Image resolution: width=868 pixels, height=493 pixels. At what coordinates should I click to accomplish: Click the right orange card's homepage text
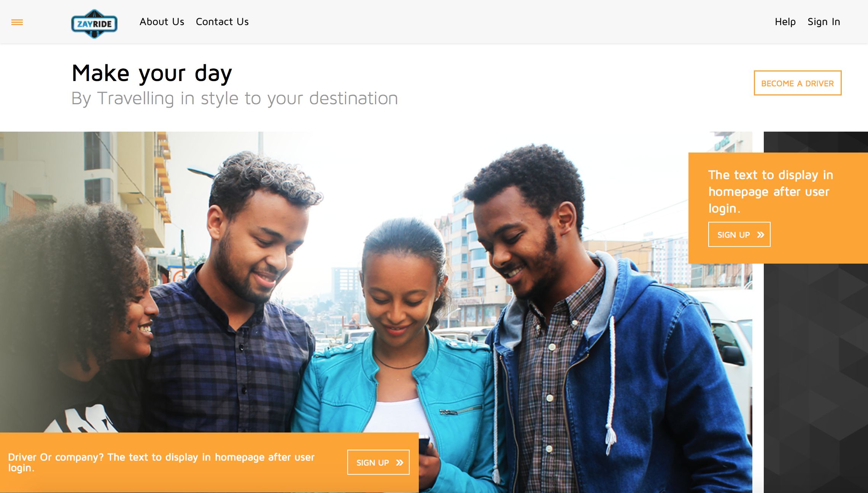click(771, 191)
